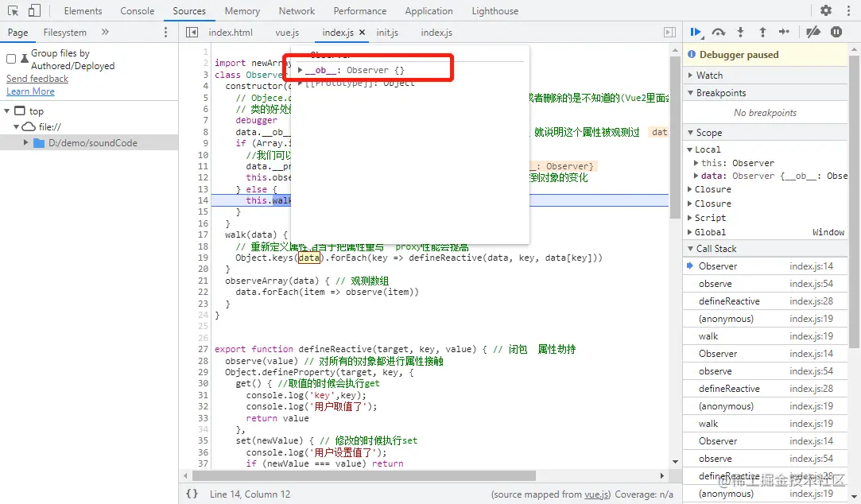Open the Network tab

click(297, 11)
